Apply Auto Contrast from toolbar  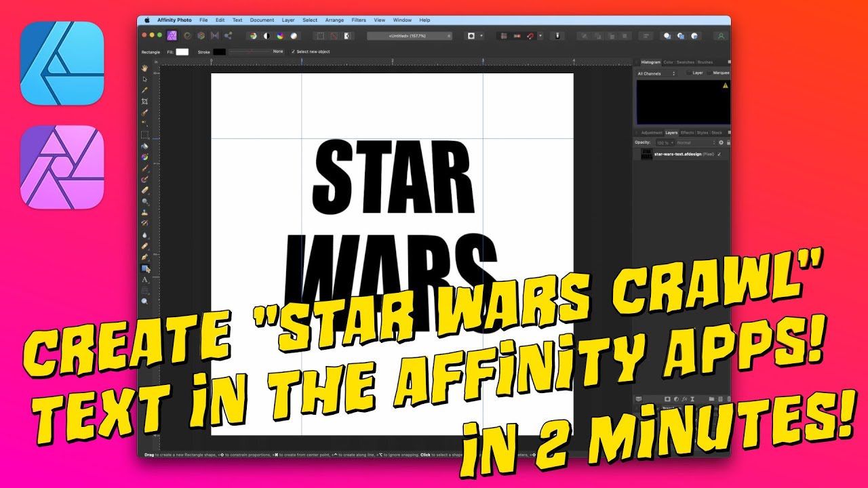point(267,35)
